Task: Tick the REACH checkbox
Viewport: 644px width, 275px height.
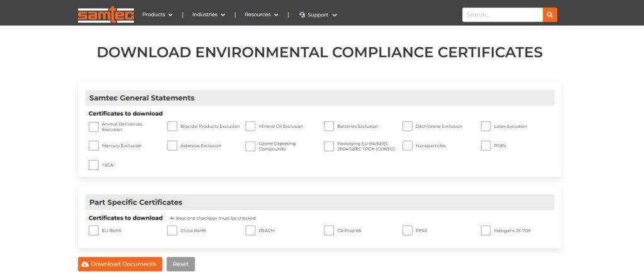Action: tap(250, 230)
